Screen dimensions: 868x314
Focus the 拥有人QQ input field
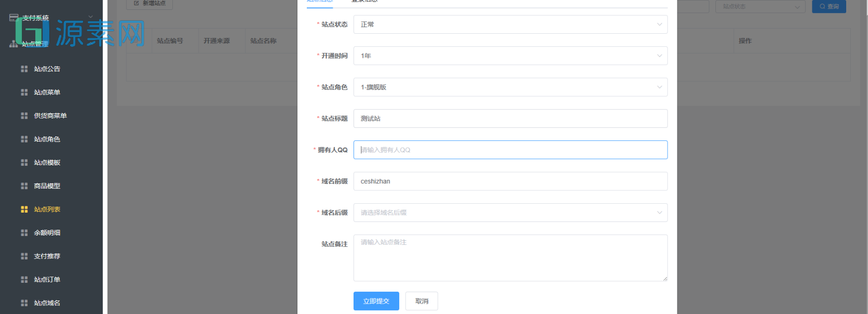tap(510, 150)
